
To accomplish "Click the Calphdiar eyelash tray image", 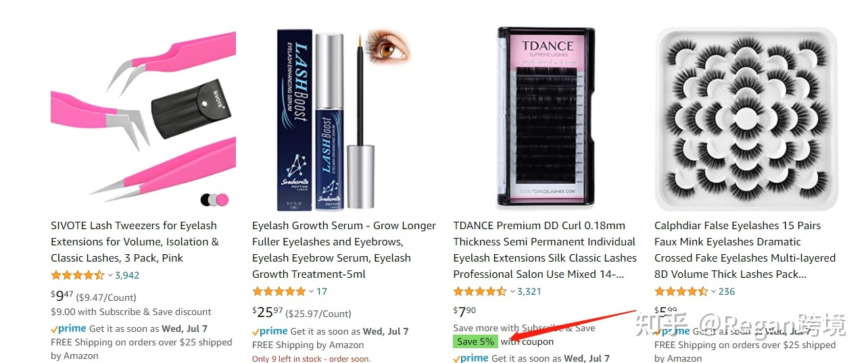I will click(x=746, y=120).
